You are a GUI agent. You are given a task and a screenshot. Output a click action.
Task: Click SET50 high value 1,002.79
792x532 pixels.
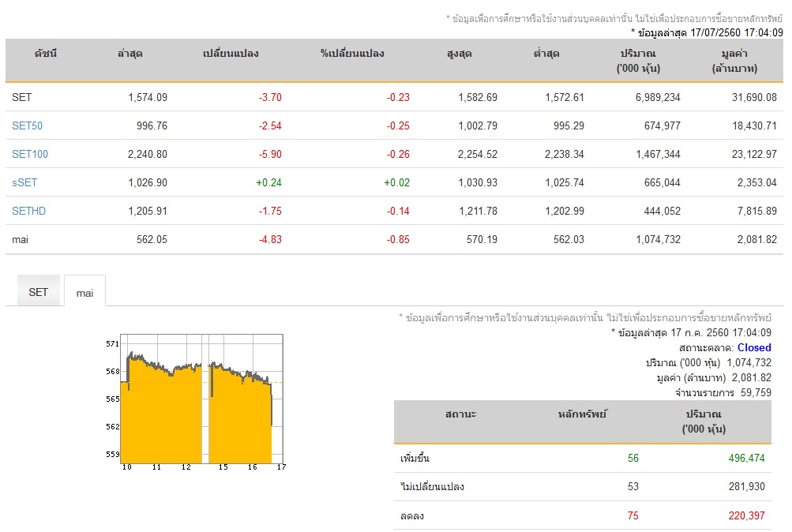coord(478,126)
